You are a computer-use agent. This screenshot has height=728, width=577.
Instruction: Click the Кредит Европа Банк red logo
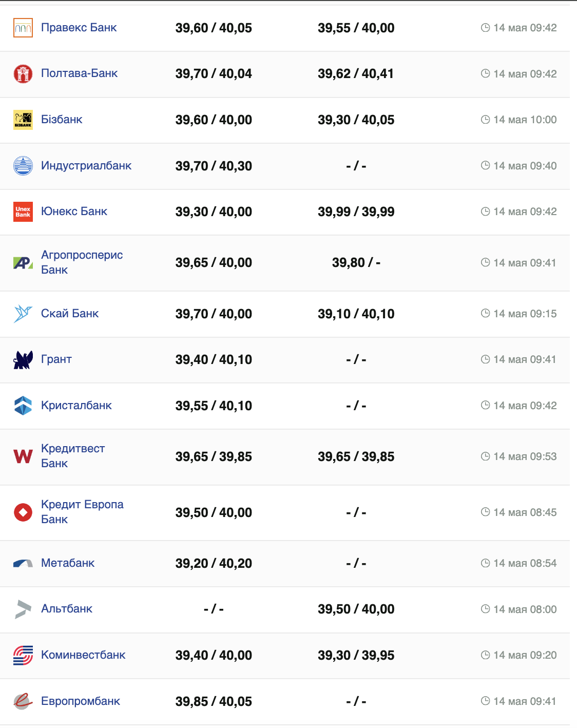click(23, 512)
